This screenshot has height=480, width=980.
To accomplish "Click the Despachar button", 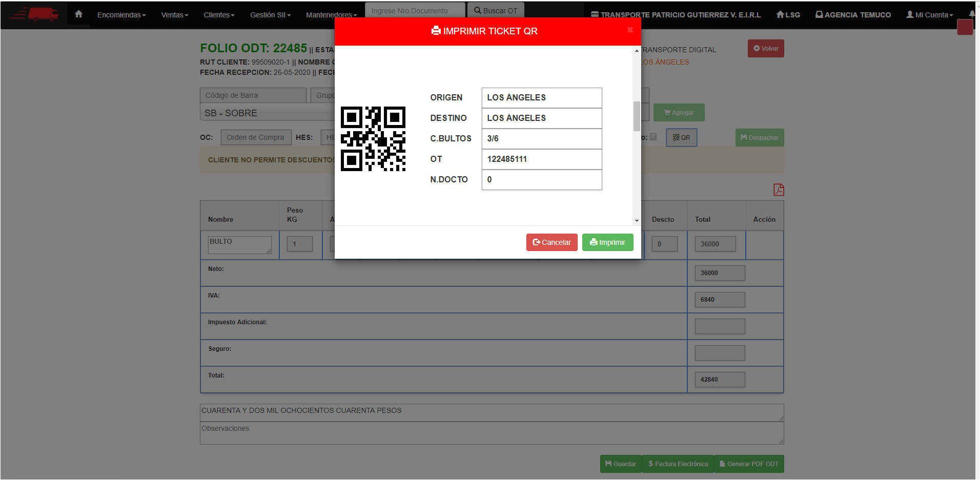I will click(x=760, y=137).
